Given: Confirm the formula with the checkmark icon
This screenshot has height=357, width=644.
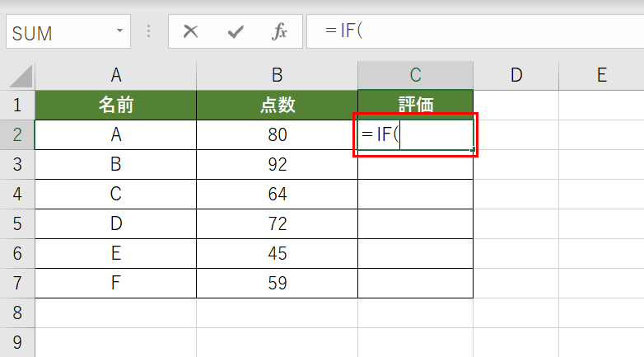Looking at the screenshot, I should point(236,32).
